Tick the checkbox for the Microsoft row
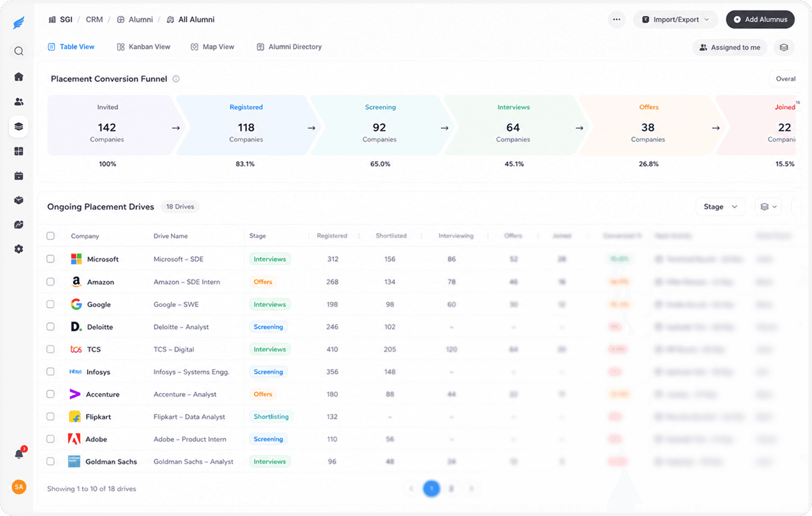This screenshot has height=516, width=812. pos(50,259)
